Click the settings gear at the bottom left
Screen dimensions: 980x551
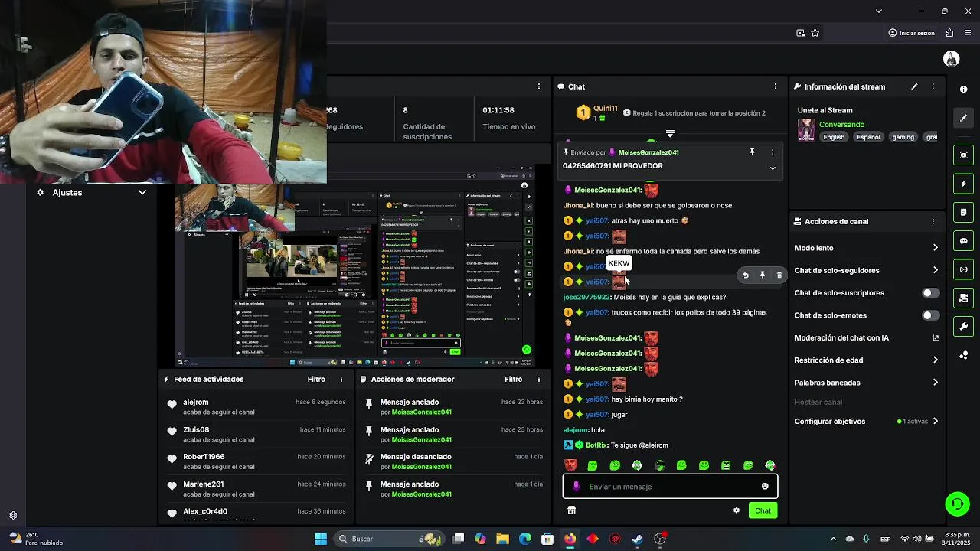click(13, 516)
